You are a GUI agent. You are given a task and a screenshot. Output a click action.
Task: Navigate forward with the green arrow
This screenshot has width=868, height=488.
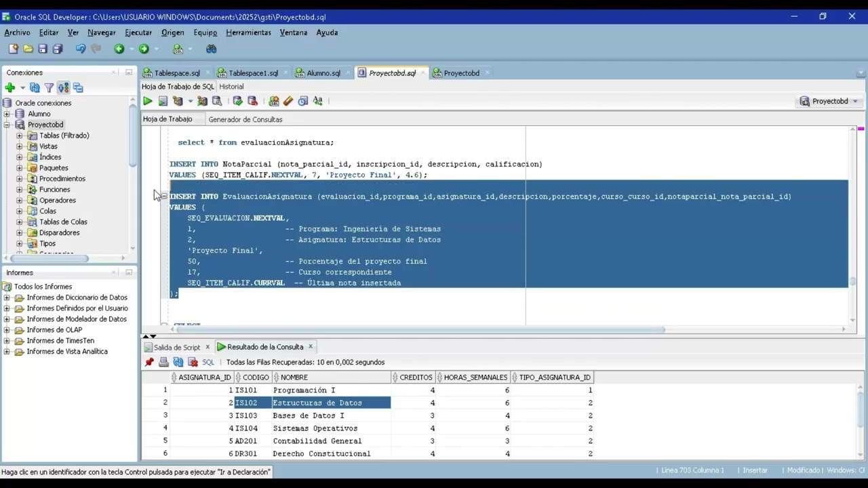tap(144, 49)
